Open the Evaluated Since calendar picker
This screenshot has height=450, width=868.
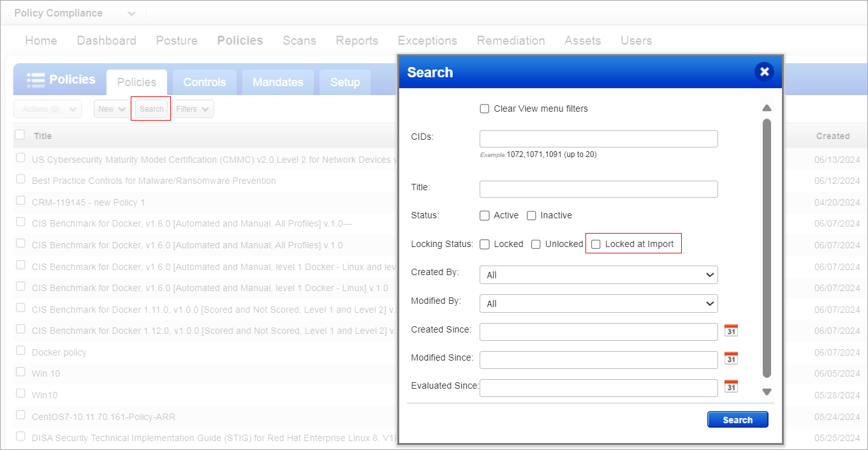(731, 387)
